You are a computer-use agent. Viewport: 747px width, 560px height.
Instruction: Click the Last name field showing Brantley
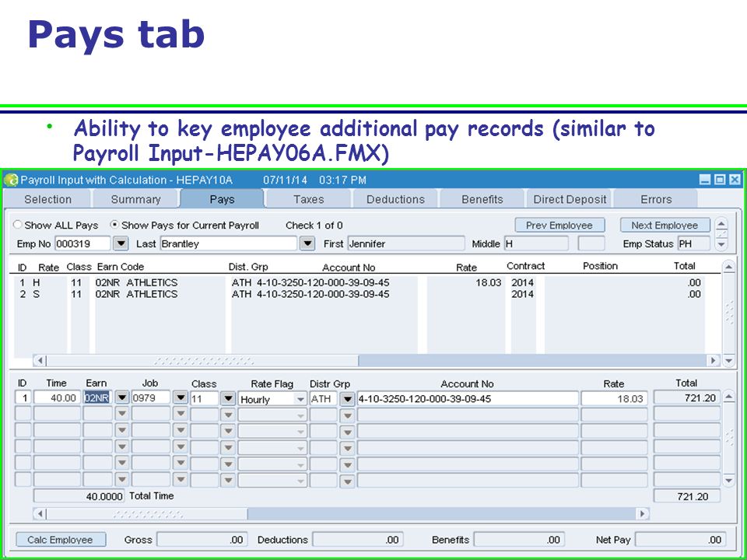pos(229,243)
